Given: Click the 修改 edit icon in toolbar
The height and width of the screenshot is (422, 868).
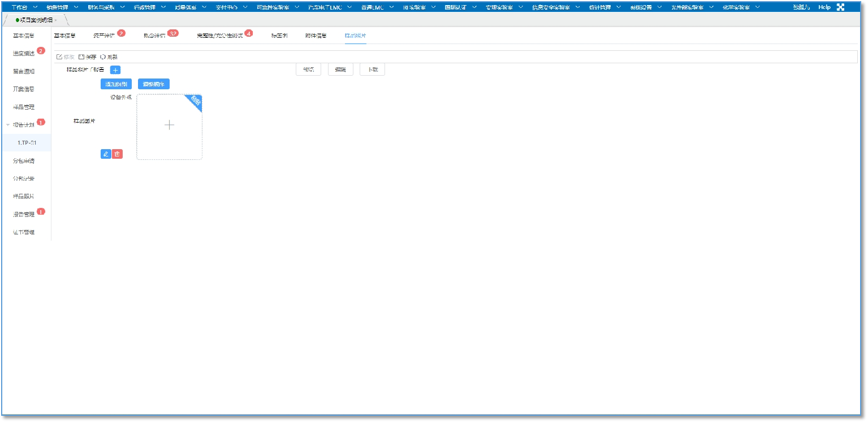Looking at the screenshot, I should point(59,57).
